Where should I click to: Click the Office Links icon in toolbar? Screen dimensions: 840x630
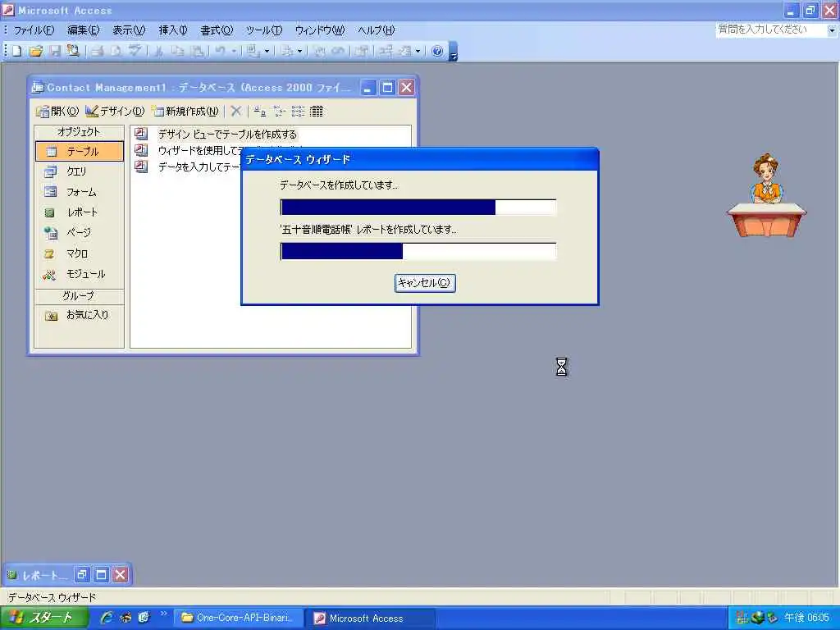[253, 51]
